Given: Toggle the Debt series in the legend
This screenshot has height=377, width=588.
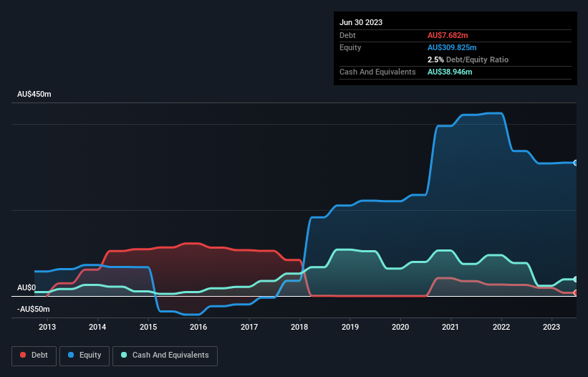Looking at the screenshot, I should coord(34,355).
